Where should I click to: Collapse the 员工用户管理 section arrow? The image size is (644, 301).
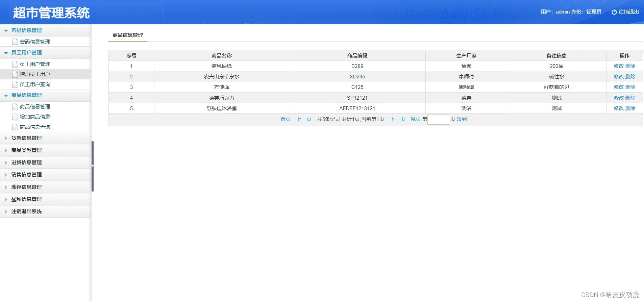(x=6, y=53)
